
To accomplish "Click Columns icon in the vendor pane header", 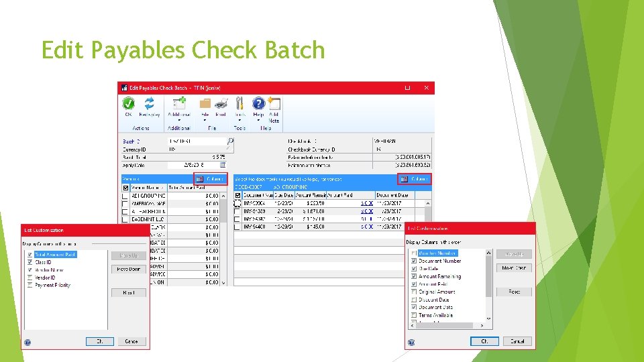I will point(200,179).
